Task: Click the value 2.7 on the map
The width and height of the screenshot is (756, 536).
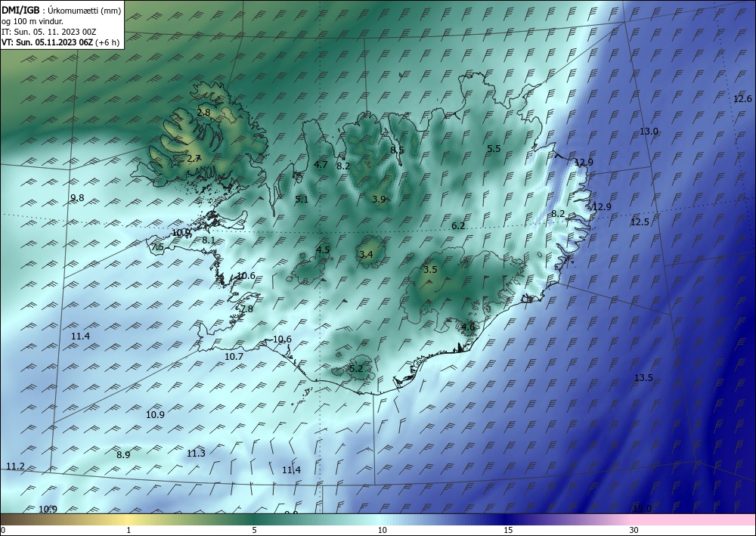Action: [x=194, y=158]
